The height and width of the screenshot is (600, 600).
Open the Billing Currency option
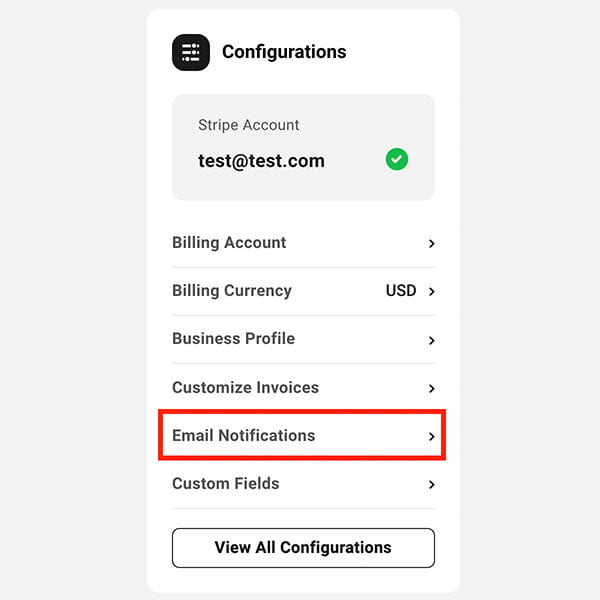pyautogui.click(x=232, y=291)
